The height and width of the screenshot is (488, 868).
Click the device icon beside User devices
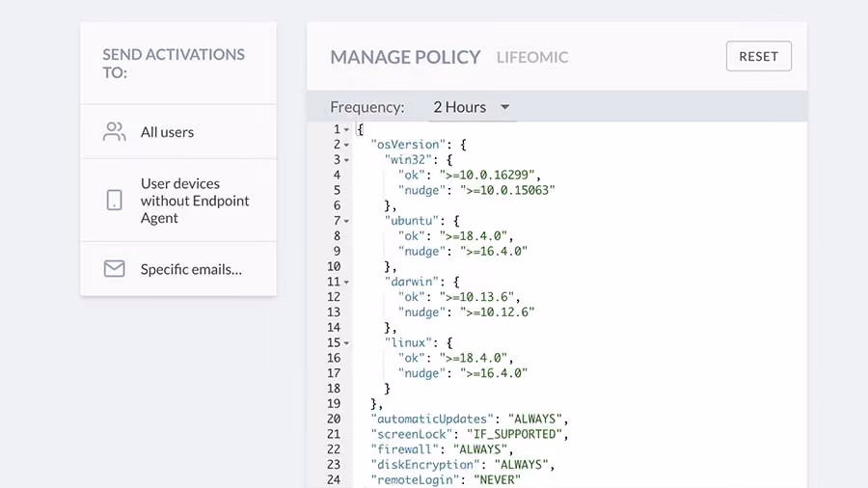114,200
